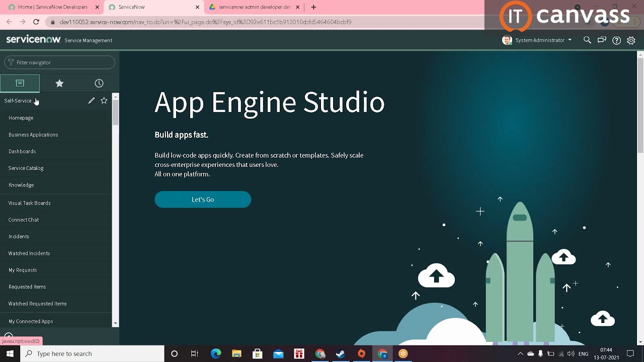Image resolution: width=644 pixels, height=362 pixels.
Task: Expand the System Administrator user dropdown
Action: 570,40
